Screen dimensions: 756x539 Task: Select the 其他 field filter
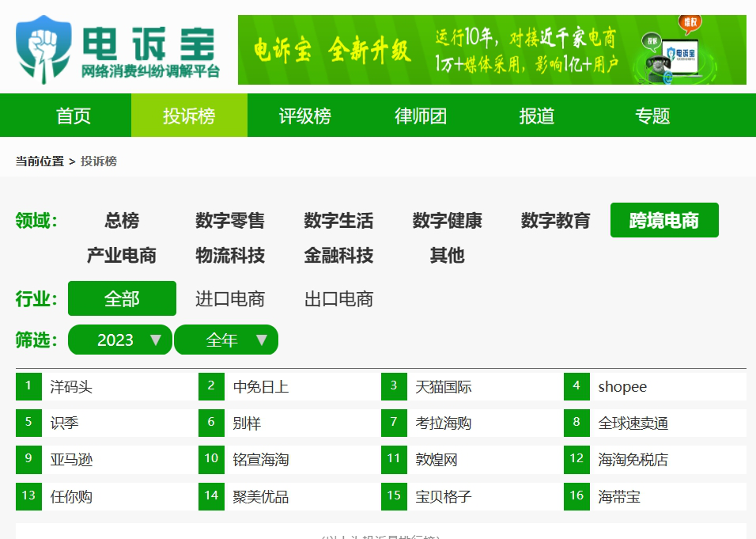point(448,256)
